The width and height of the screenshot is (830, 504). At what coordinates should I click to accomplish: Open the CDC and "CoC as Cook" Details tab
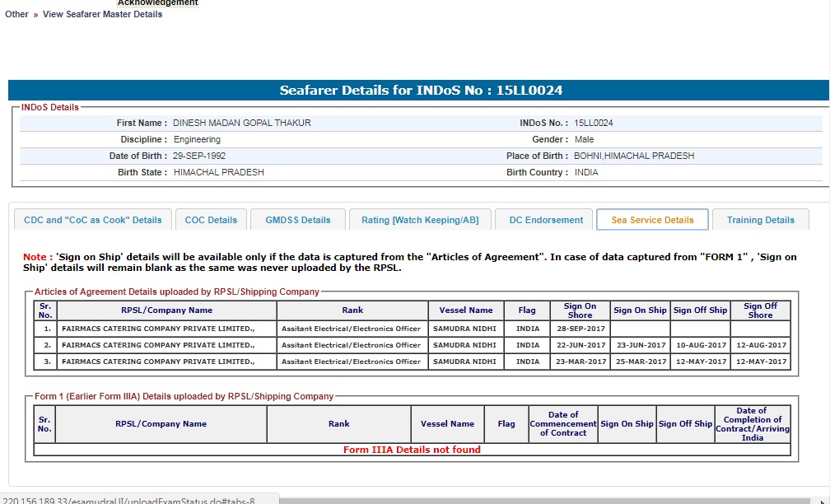[93, 220]
